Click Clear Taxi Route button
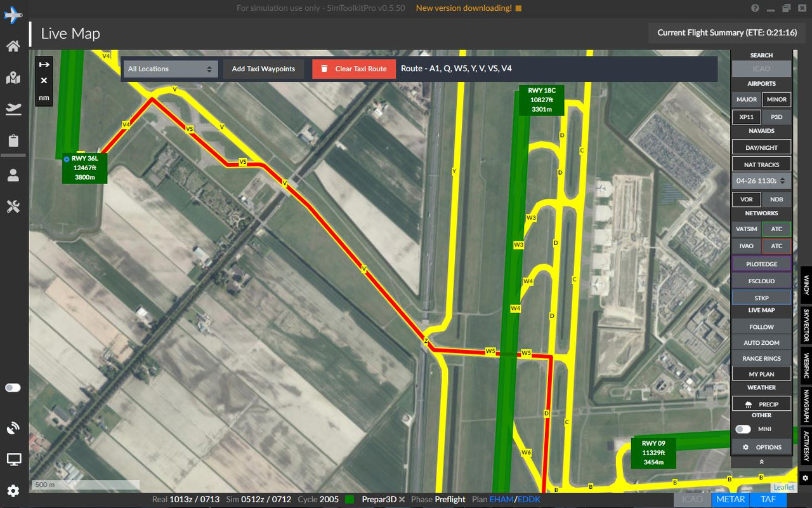Image resolution: width=812 pixels, height=508 pixels. pos(353,69)
